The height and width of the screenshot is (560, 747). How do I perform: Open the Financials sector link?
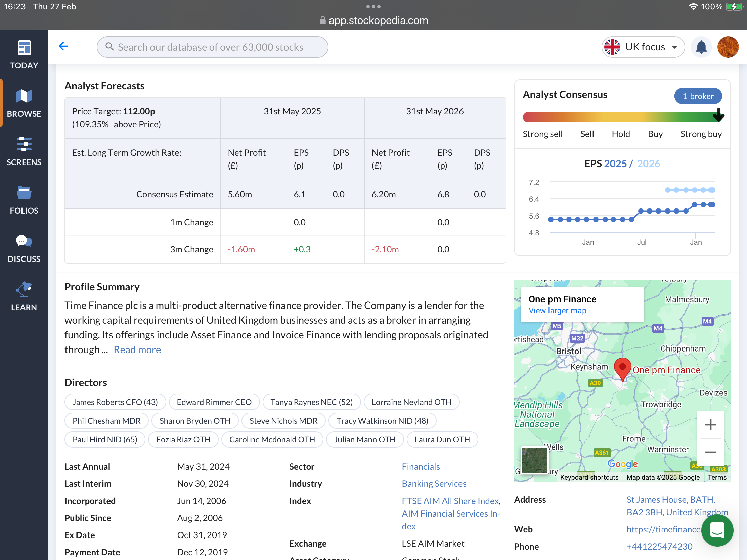pyautogui.click(x=421, y=467)
